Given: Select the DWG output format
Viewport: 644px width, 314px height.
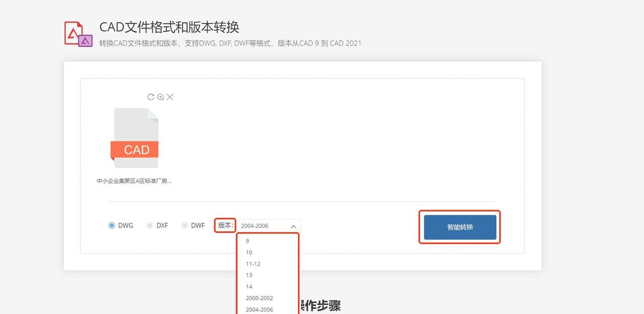Looking at the screenshot, I should [x=111, y=225].
